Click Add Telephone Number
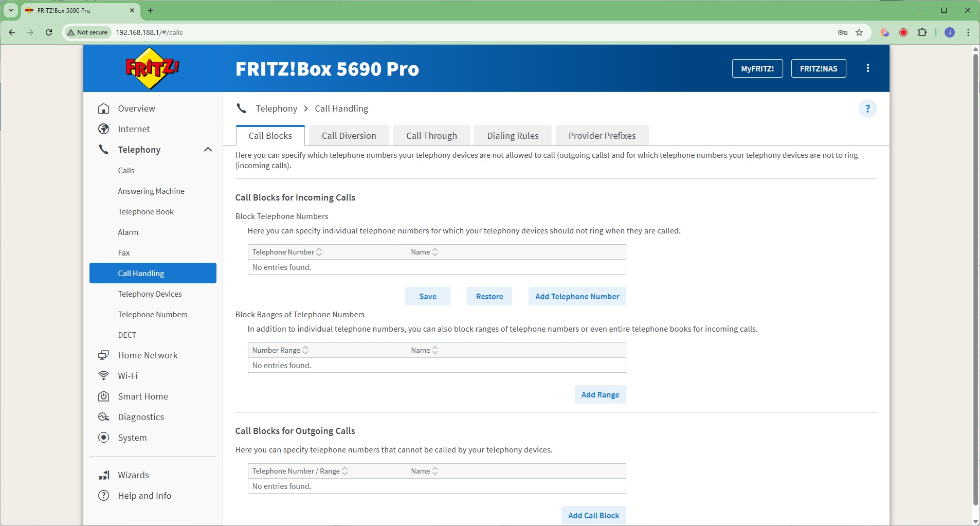980x526 pixels. (577, 296)
